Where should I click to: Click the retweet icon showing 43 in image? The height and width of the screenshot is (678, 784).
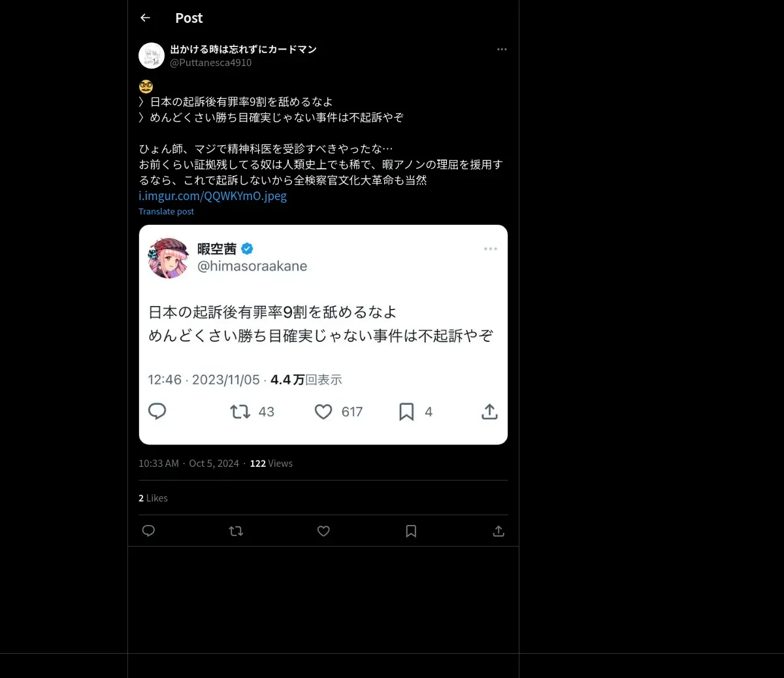240,411
